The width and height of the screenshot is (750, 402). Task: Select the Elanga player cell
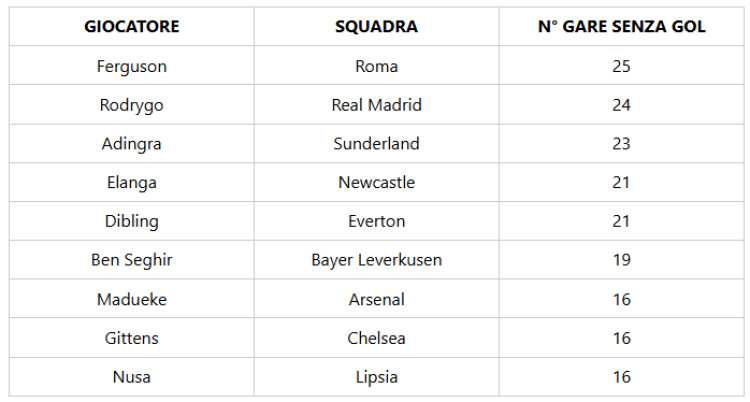(x=132, y=183)
